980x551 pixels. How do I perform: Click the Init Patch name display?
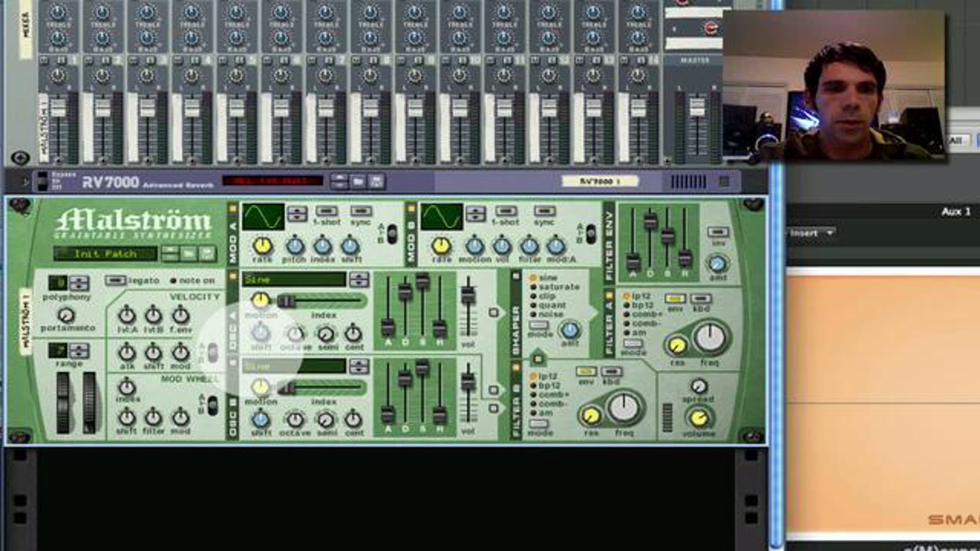tap(105, 253)
